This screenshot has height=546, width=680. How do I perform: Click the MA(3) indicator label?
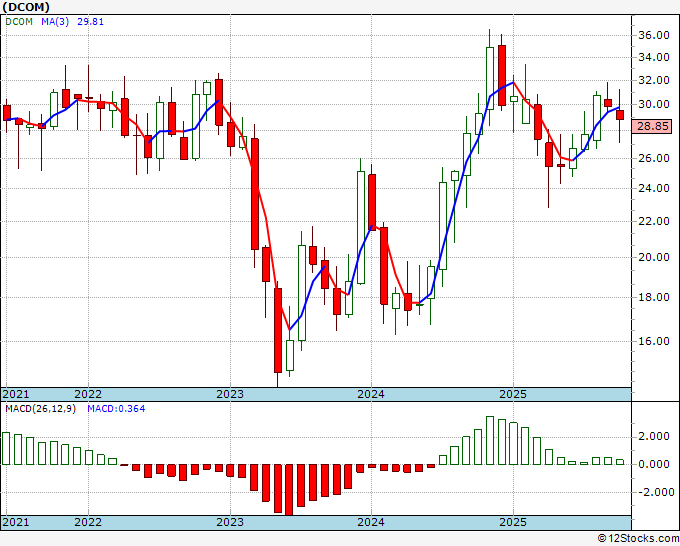55,22
